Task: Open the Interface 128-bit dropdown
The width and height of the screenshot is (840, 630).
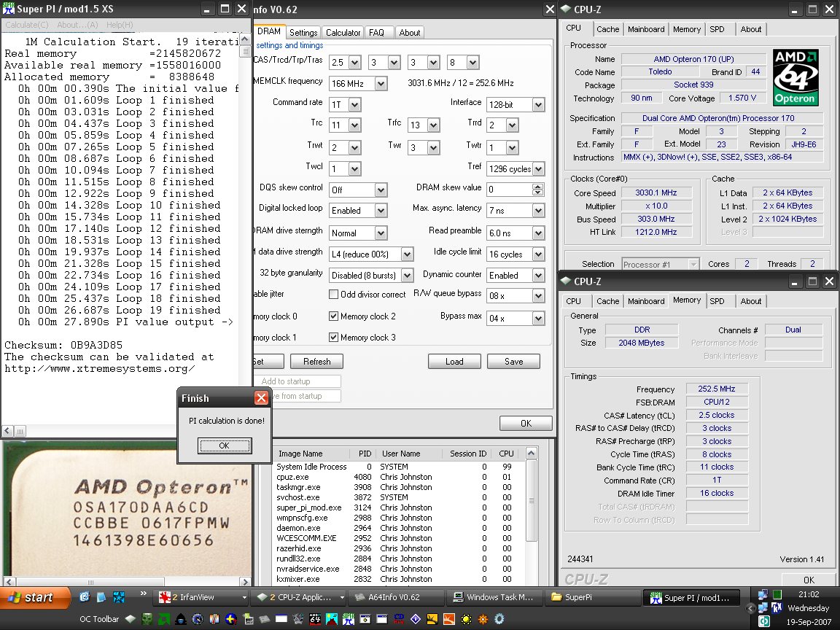Action: (x=538, y=105)
